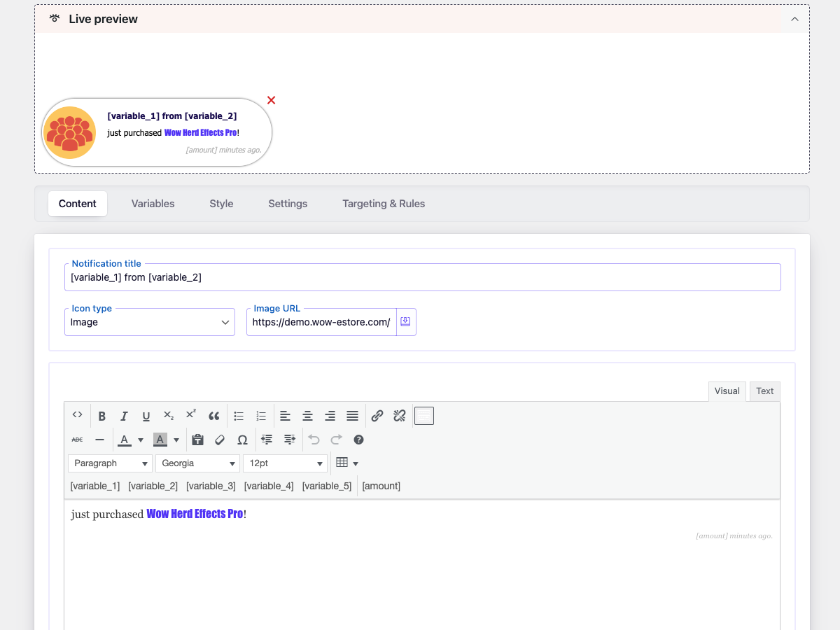Viewport: 840px width, 630px height.
Task: Click the blockquote icon
Action: [x=214, y=416]
